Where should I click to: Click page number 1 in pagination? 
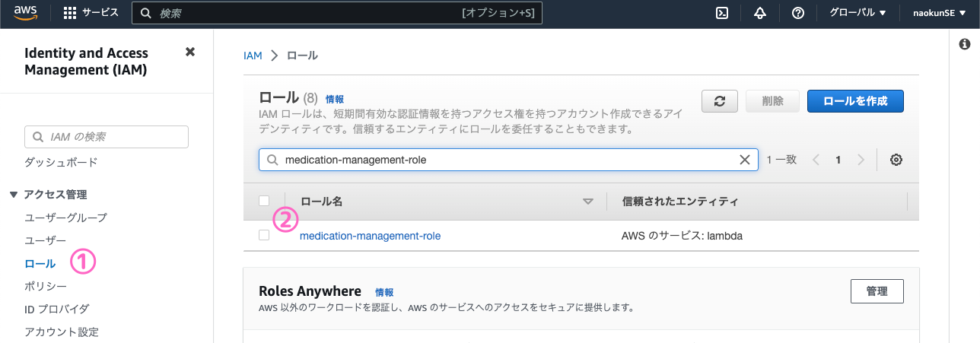838,160
